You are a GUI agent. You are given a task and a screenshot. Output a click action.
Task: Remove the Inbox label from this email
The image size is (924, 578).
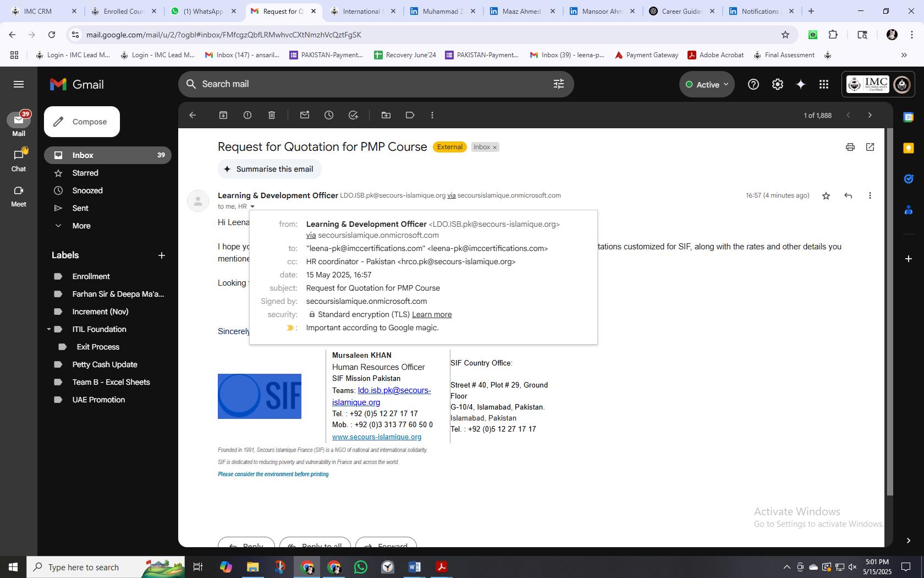pyautogui.click(x=495, y=148)
